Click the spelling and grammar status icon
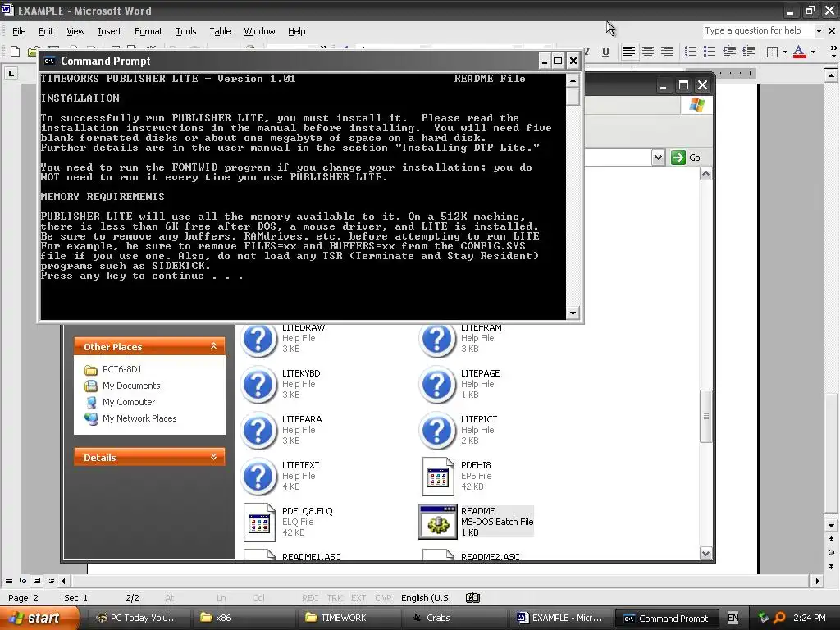 [472, 598]
